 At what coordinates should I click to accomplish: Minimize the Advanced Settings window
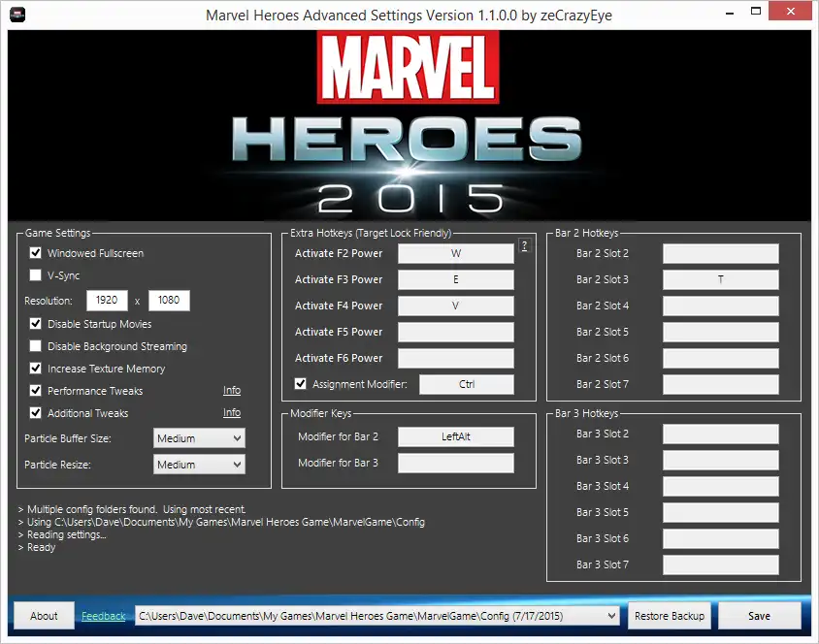(730, 12)
